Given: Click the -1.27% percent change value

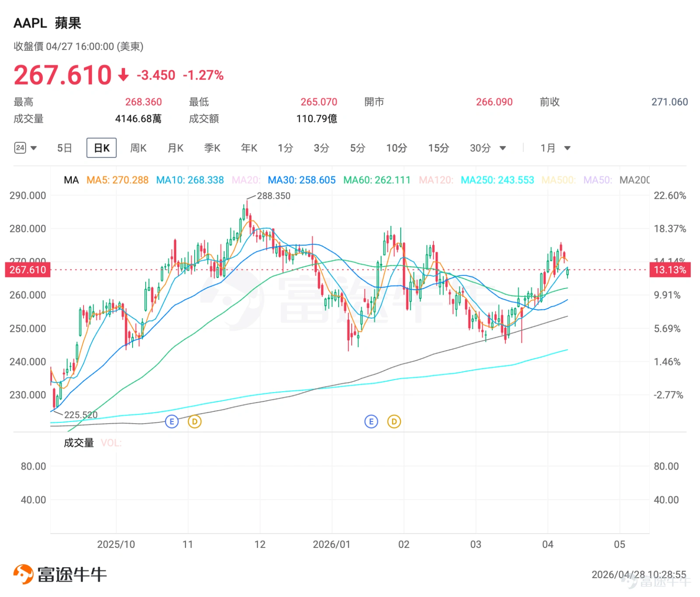Looking at the screenshot, I should (x=203, y=75).
